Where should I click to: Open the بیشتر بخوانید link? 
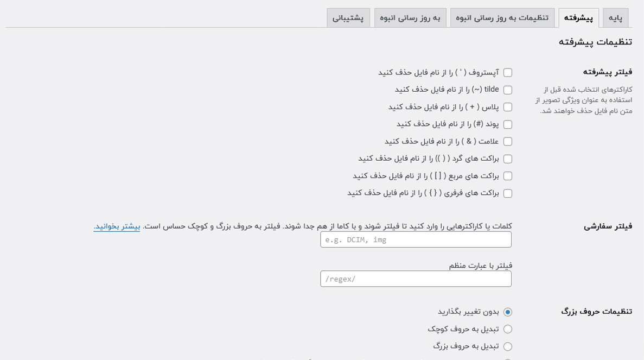click(117, 226)
